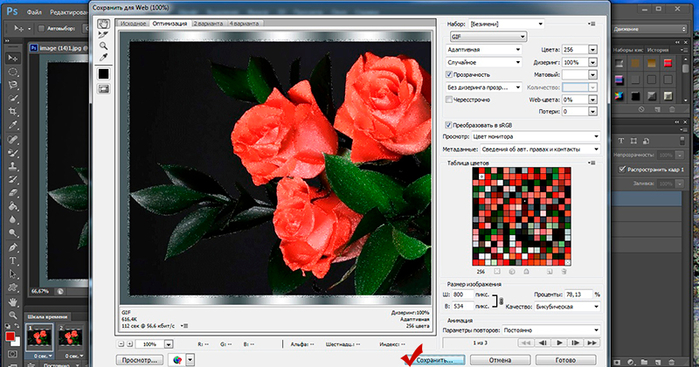Viewport: 699px width, 367px height.
Task: Go to the previous animation frame
Action: (543, 343)
